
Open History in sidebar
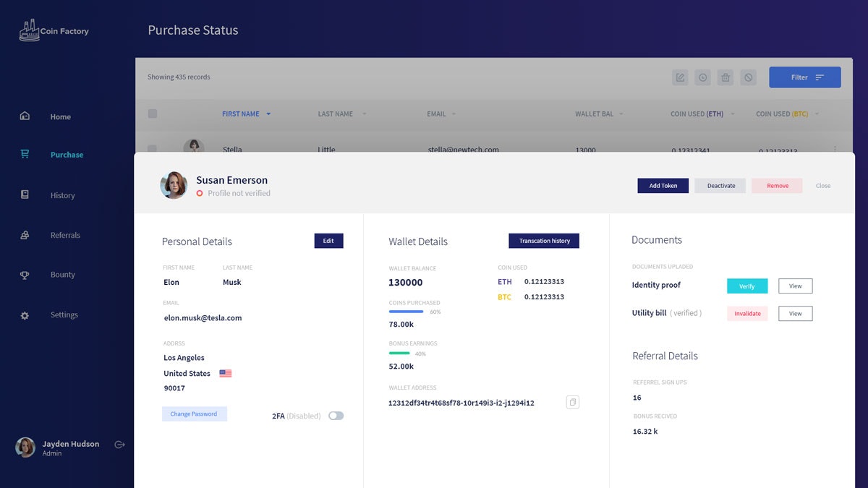point(62,195)
